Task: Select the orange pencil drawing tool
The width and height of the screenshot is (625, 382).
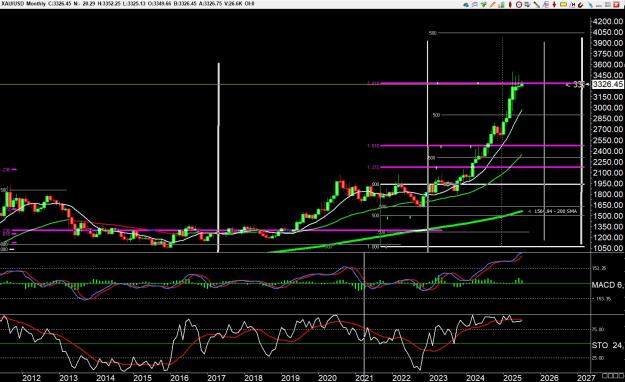Action: 493,5
